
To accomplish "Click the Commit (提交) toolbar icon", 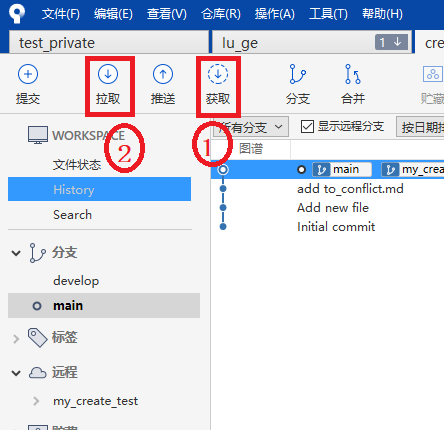I will click(x=28, y=74).
